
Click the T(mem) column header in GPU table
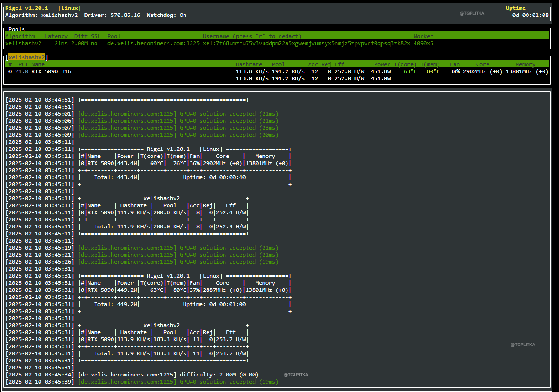(x=430, y=64)
